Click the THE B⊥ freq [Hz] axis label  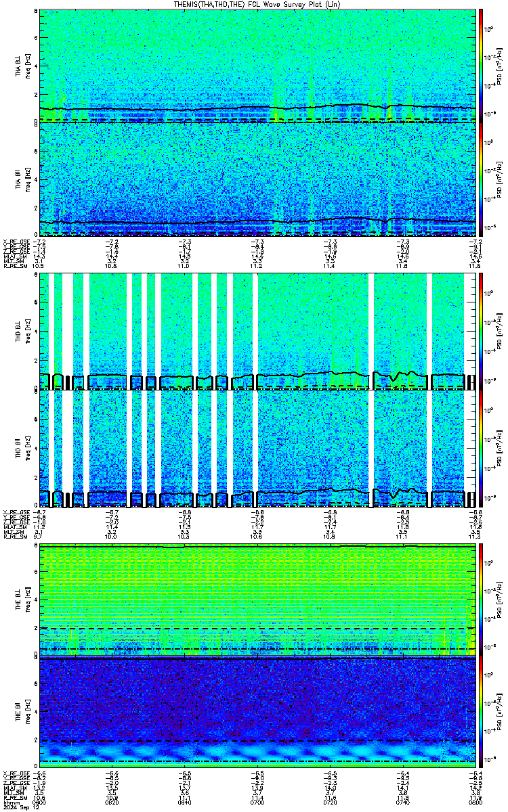tap(28, 600)
